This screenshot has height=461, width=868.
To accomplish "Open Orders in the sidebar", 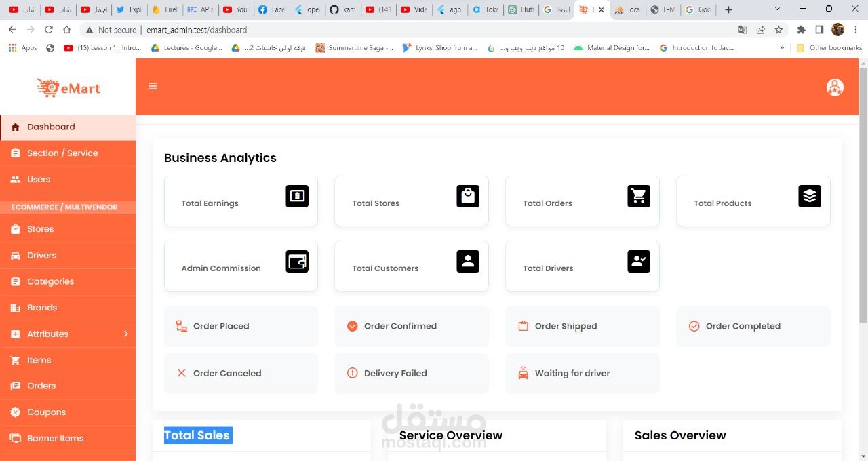I will tap(68, 386).
